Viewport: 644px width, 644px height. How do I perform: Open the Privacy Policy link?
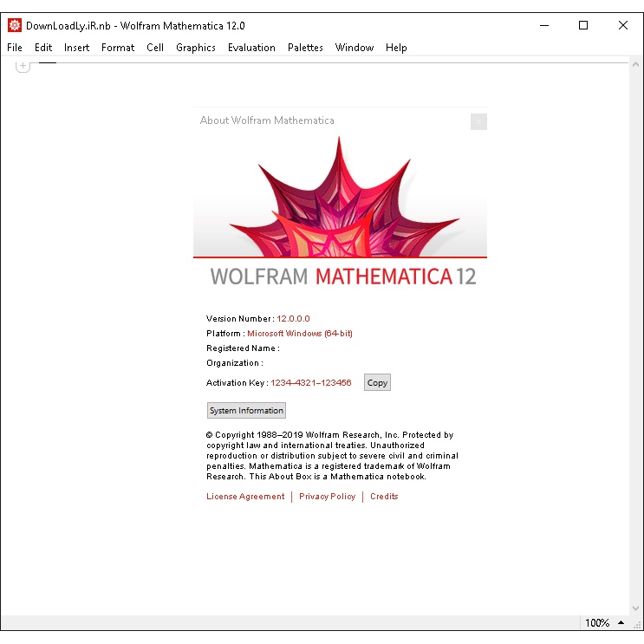coord(327,496)
